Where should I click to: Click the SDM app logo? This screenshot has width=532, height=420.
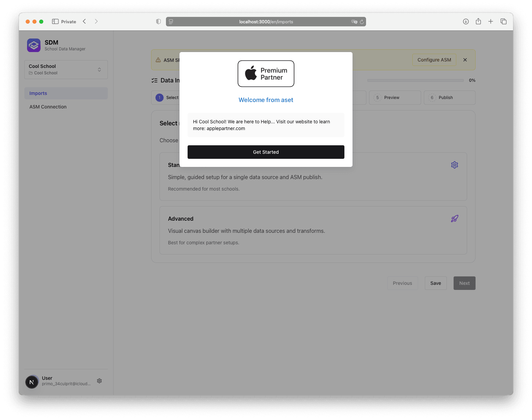click(34, 45)
